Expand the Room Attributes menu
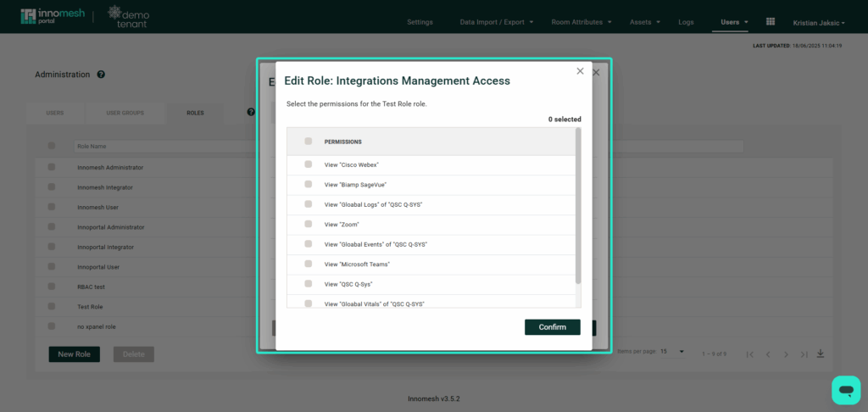The width and height of the screenshot is (868, 412). 581,22
